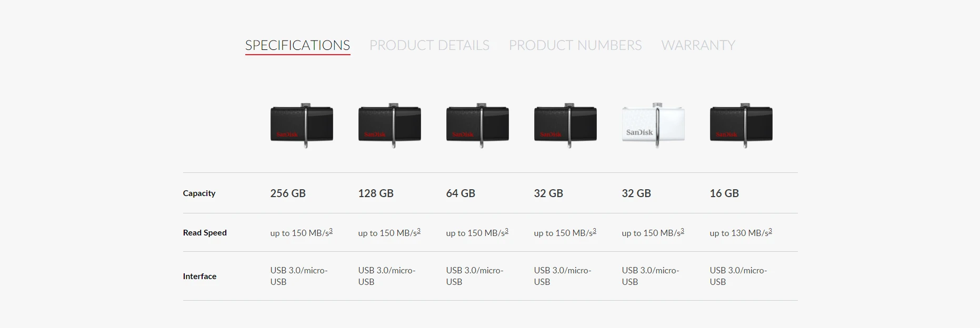Screen dimensions: 980x328
Task: Click the 16 GB capacity value
Action: (724, 193)
